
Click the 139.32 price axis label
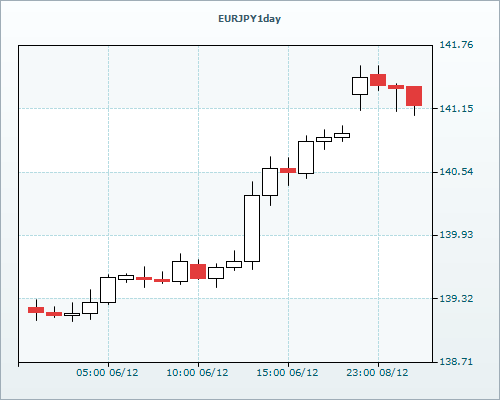pyautogui.click(x=456, y=298)
